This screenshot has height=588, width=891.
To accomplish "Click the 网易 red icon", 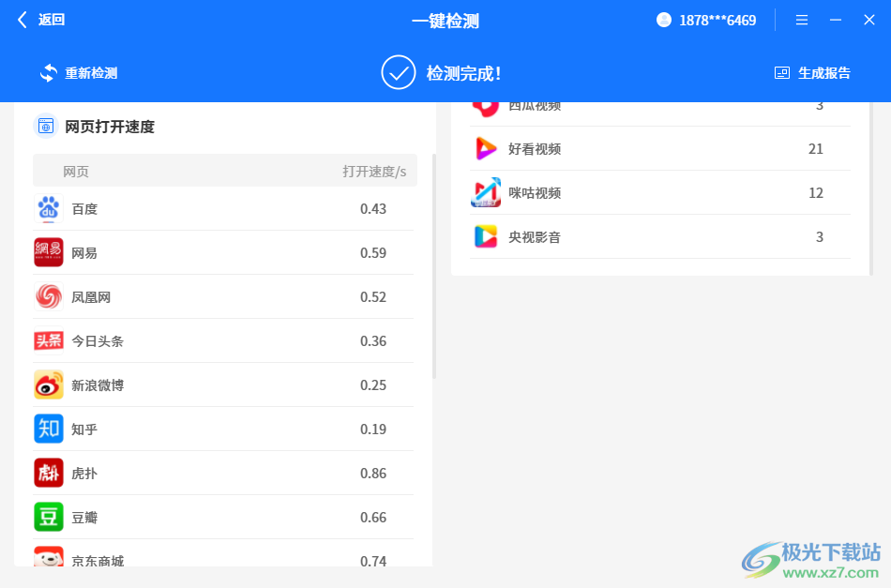I will click(x=48, y=252).
